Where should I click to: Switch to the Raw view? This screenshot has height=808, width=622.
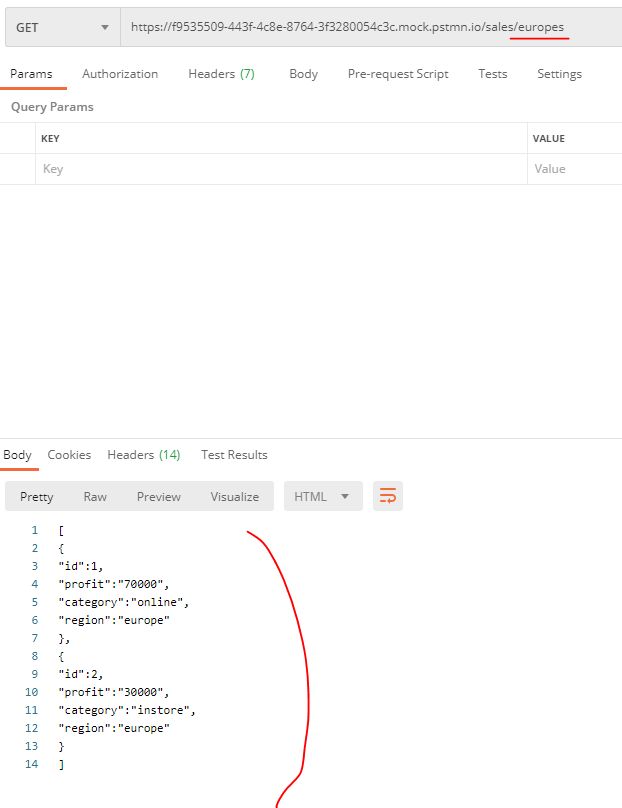point(95,497)
